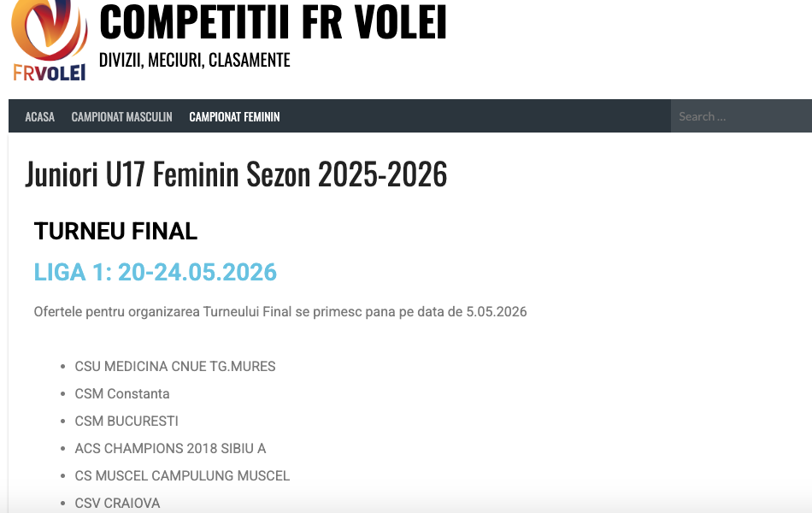Screen dimensions: 812x513
Task: Click the 5.05.2026 deadline date
Action: [497, 311]
